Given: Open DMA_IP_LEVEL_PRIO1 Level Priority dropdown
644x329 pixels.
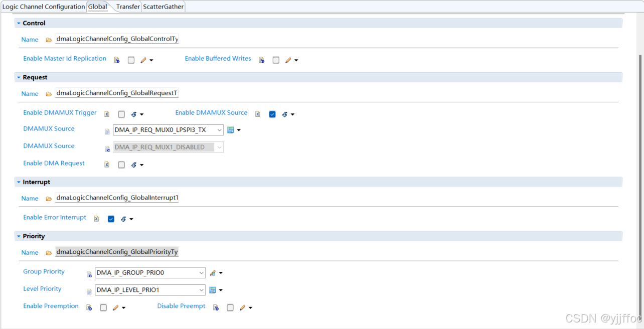Looking at the screenshot, I should 202,290.
